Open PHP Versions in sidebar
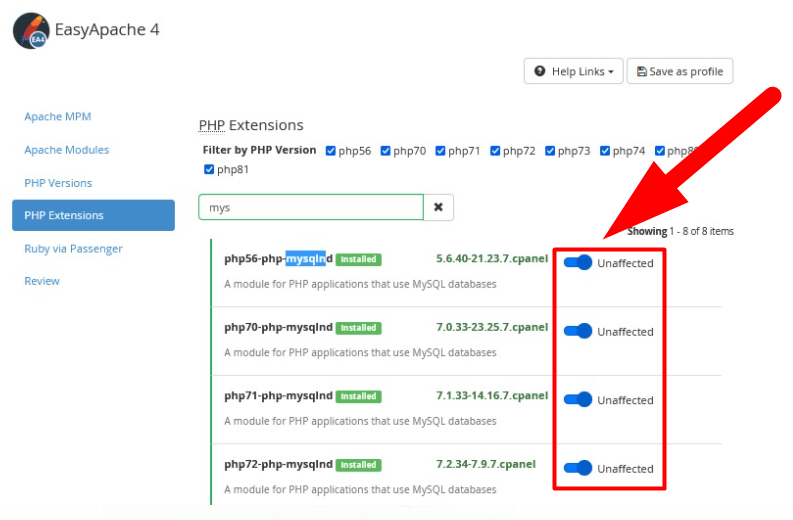Screen dimensions: 793x520 point(58,183)
